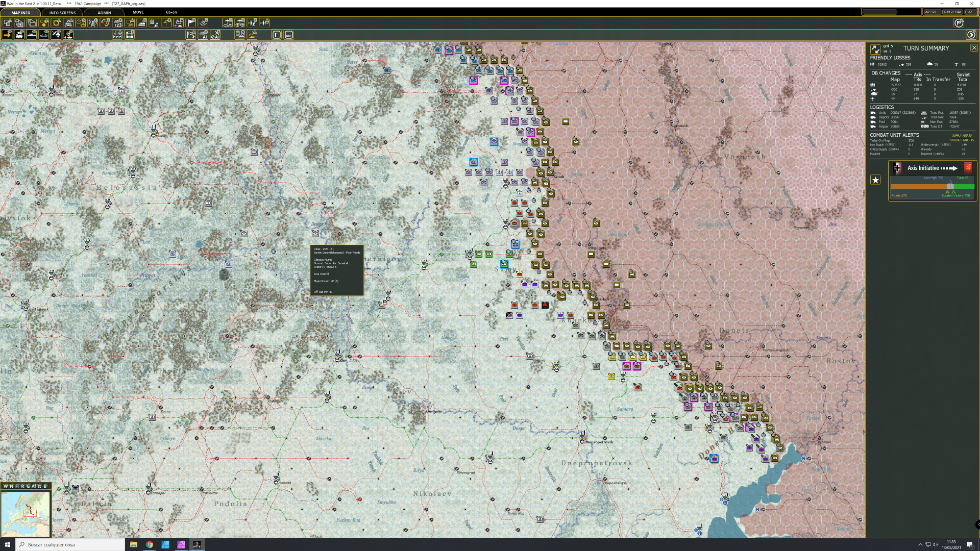Toggle the rail damage overlay icon
980x551 pixels.
(x=68, y=22)
